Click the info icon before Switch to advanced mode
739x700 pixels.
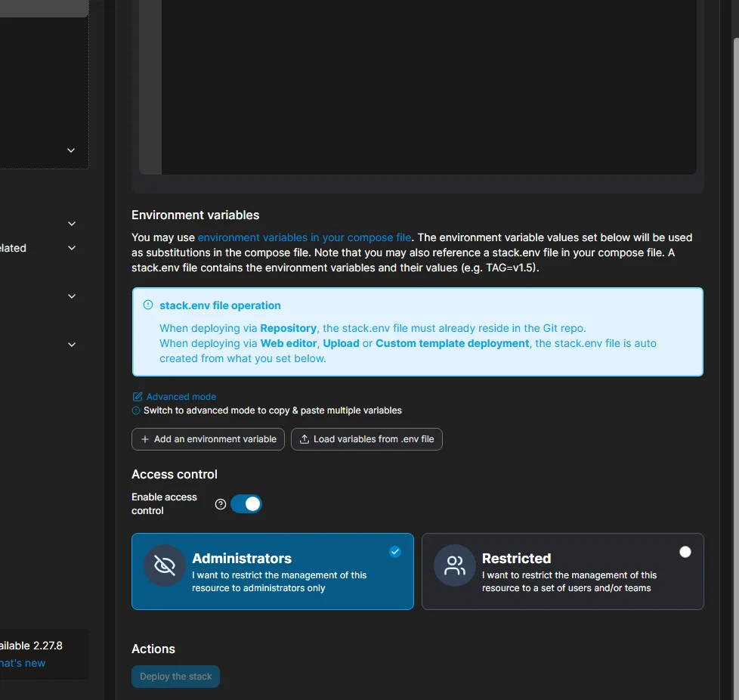136,410
